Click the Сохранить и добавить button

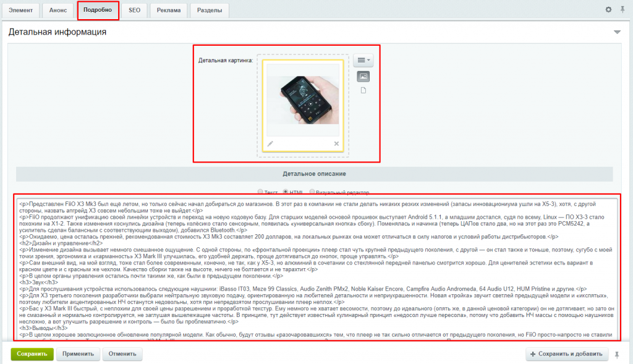coord(566,354)
